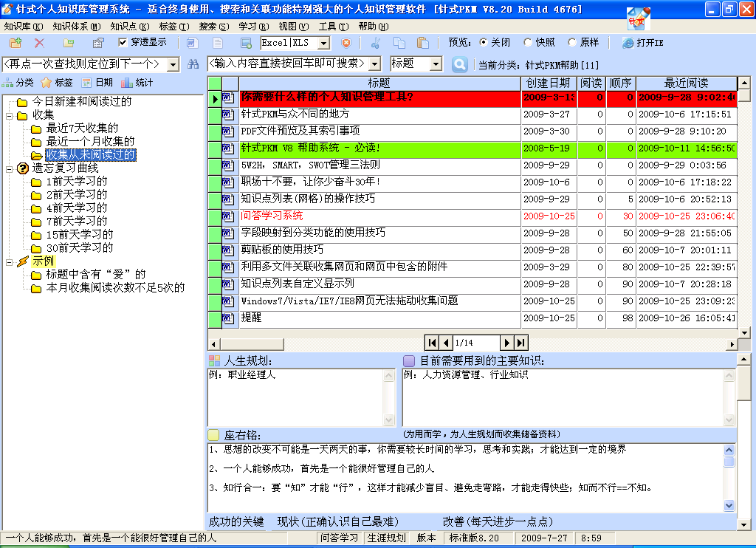Open the row 针式PKM V8 帮助系统 - 必读!
756x548 pixels.
(x=311, y=148)
